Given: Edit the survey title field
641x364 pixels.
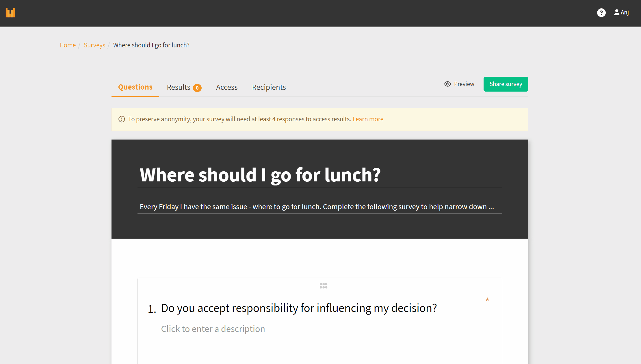Looking at the screenshot, I should (320, 175).
